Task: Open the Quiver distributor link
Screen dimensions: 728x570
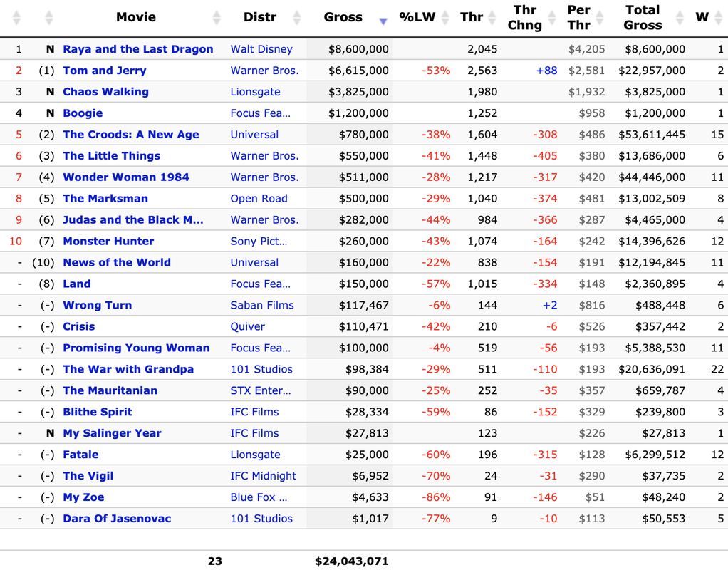Action: (x=247, y=327)
